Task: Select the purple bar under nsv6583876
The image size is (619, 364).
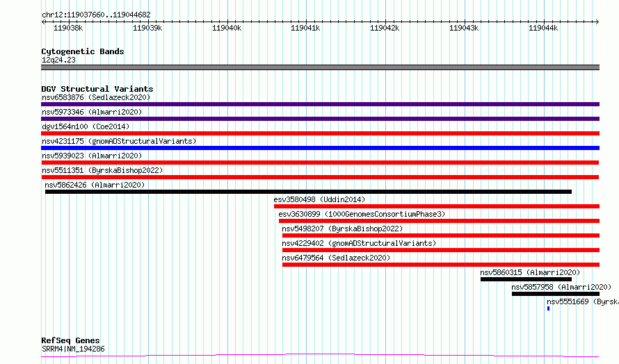Action: [x=320, y=104]
